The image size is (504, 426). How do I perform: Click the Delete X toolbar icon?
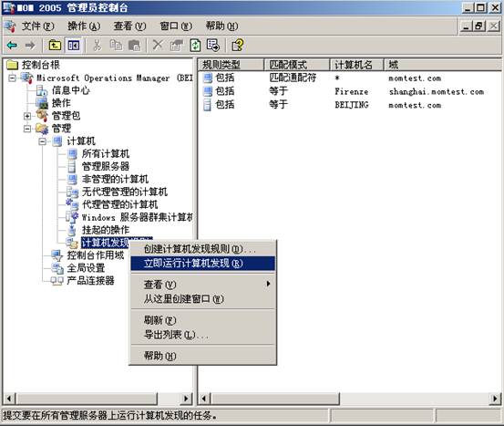[x=158, y=46]
